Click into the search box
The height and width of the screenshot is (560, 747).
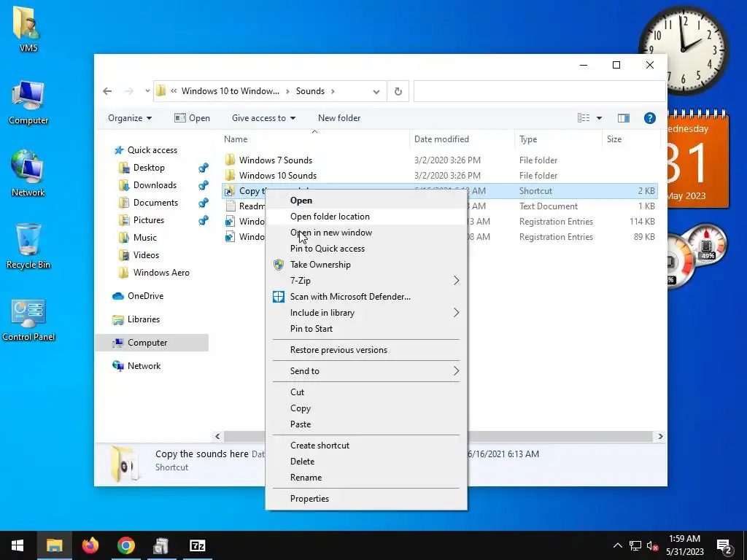click(539, 91)
